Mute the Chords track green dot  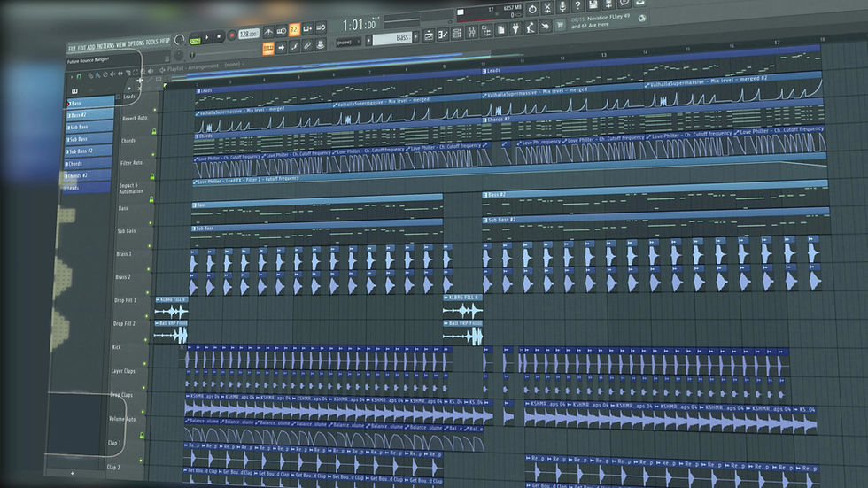153,155
